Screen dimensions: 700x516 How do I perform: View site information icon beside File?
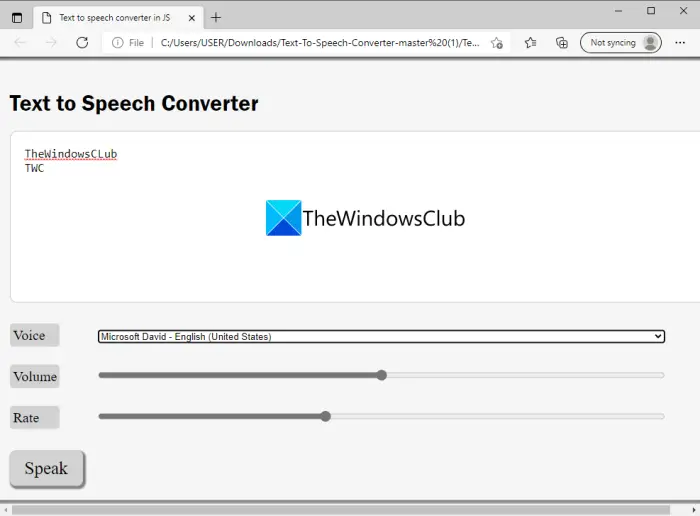tap(117, 43)
